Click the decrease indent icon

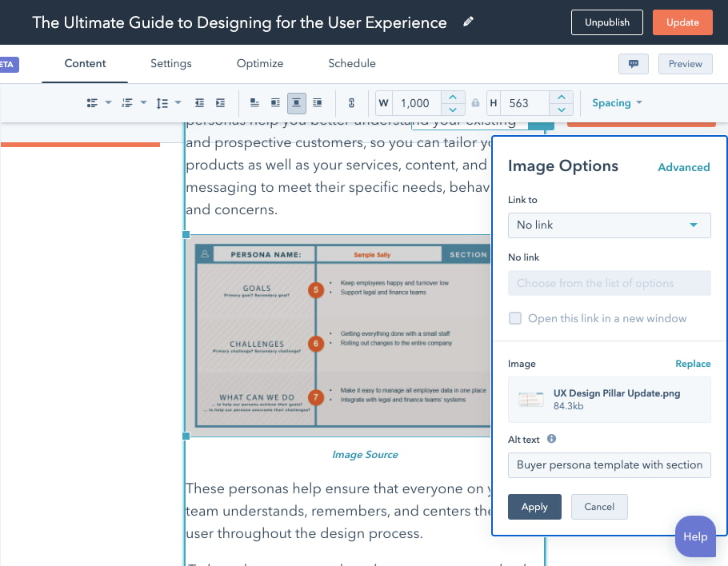click(x=199, y=102)
